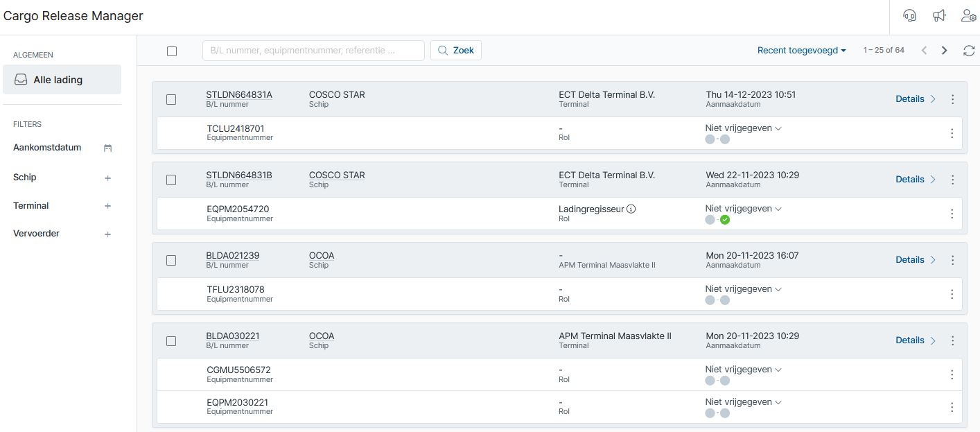Open support via the headset icon
Image resolution: width=980 pixels, height=432 pixels.
tap(909, 15)
